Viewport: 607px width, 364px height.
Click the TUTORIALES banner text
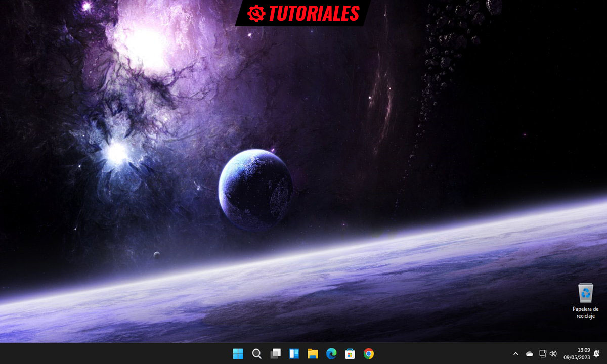pyautogui.click(x=314, y=13)
